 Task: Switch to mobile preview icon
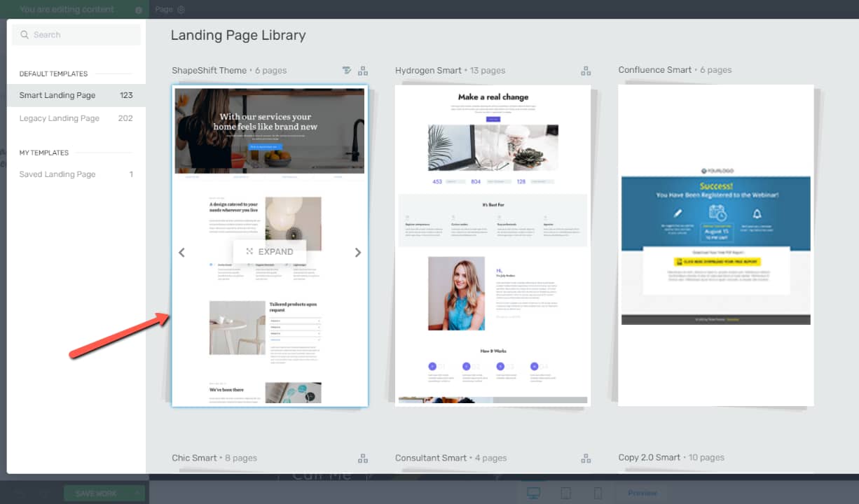(598, 493)
